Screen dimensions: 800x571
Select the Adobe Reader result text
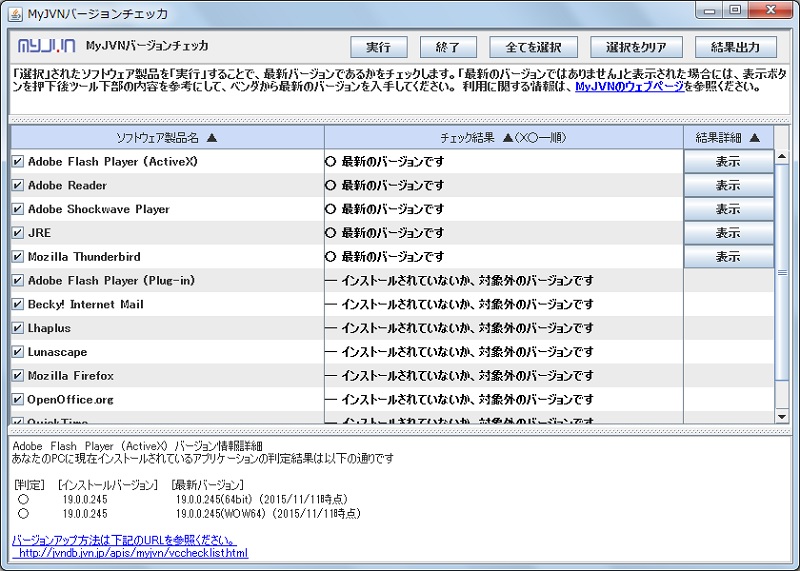coord(392,185)
